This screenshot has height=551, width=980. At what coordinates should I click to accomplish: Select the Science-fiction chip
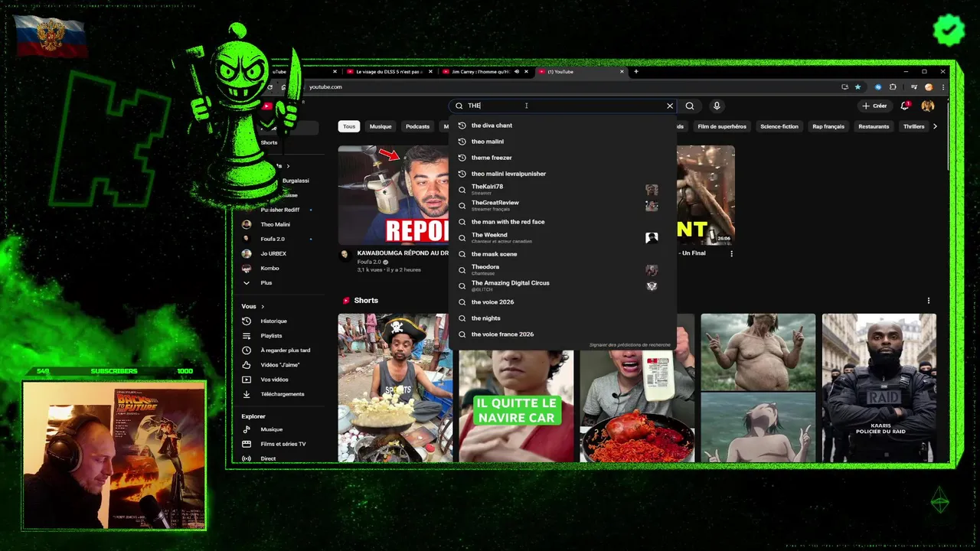pos(779,126)
